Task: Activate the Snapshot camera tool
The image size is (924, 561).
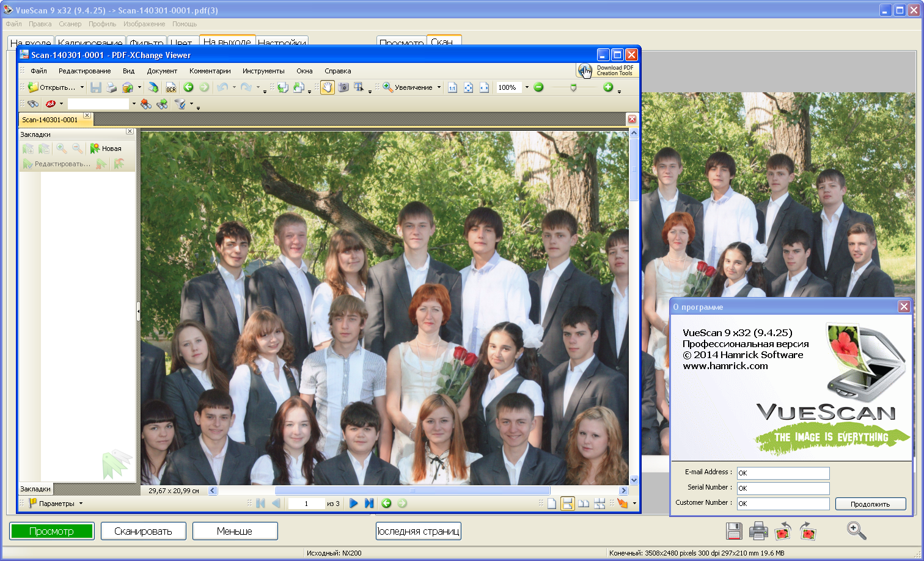Action: (343, 87)
